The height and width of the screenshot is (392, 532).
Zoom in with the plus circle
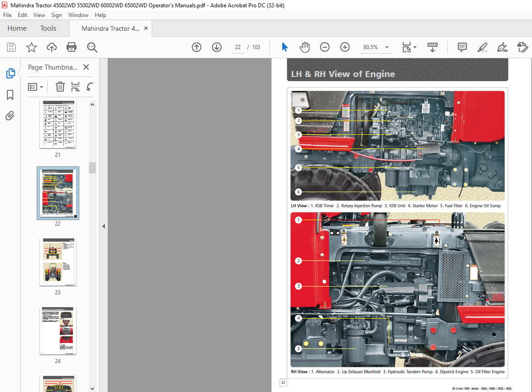[x=345, y=47]
